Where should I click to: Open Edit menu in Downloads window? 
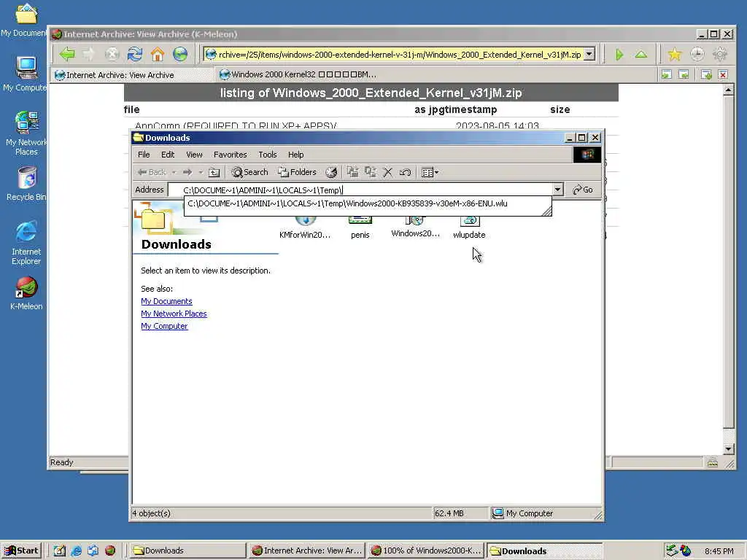pos(168,155)
